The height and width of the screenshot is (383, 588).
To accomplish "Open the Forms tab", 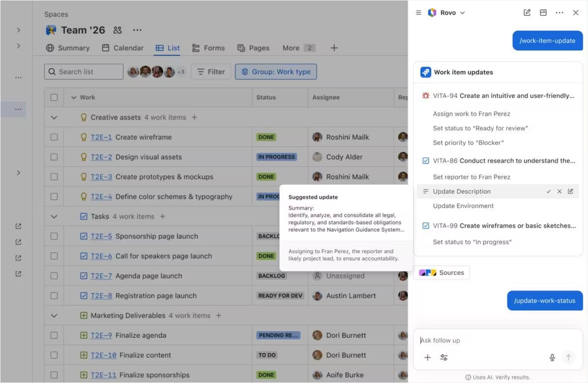I will [208, 48].
